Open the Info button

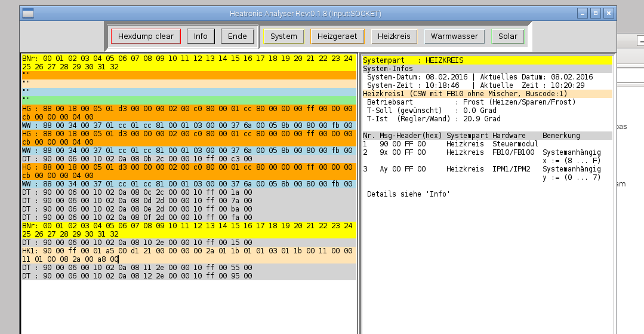[201, 36]
